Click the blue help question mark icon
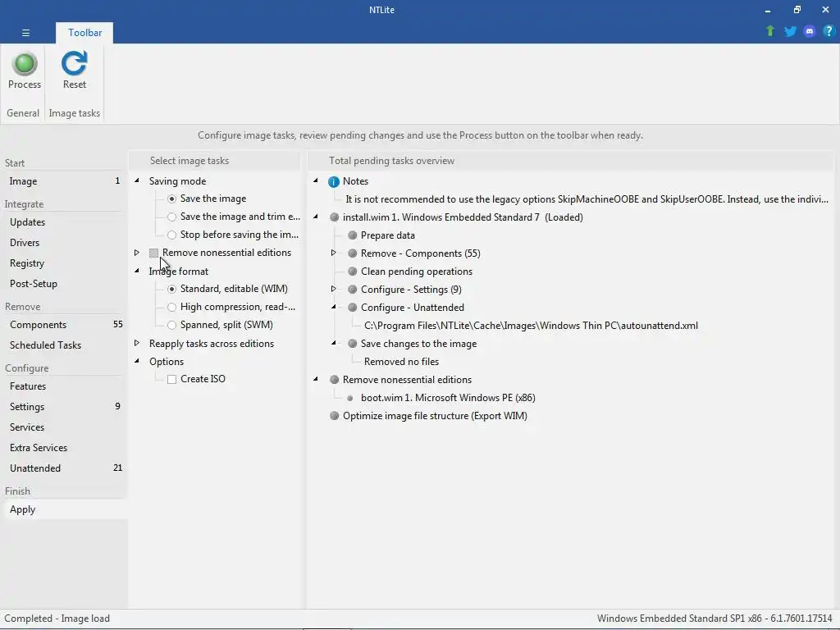This screenshot has height=630, width=840. click(829, 31)
